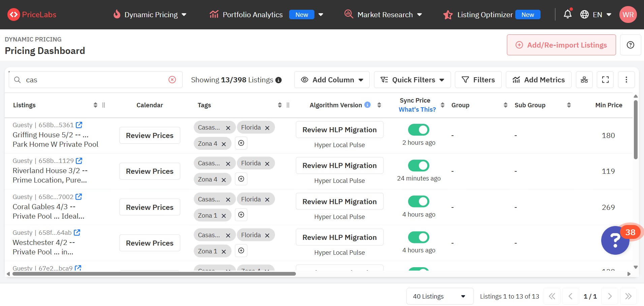Switch off Sync Price for Westchester listing
The width and height of the screenshot is (644, 306).
click(419, 237)
